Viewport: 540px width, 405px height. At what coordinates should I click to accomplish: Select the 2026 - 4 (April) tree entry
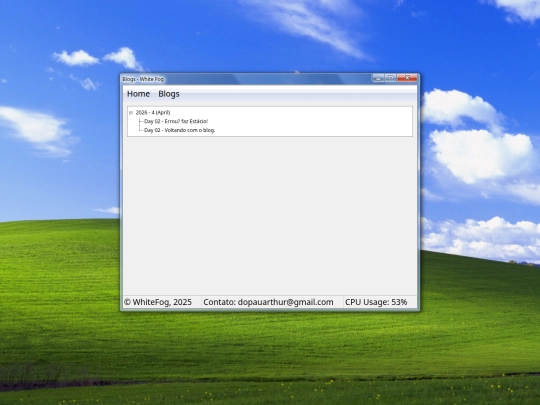point(153,113)
